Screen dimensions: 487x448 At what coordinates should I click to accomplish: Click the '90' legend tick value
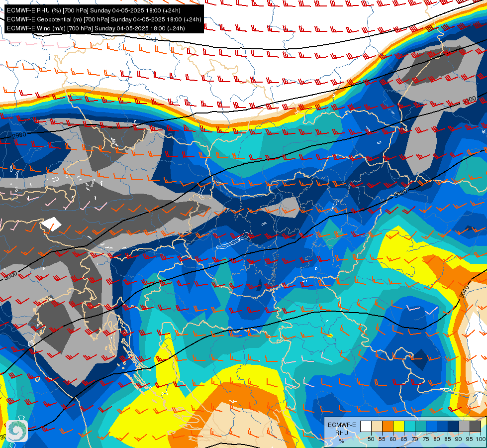(459, 439)
